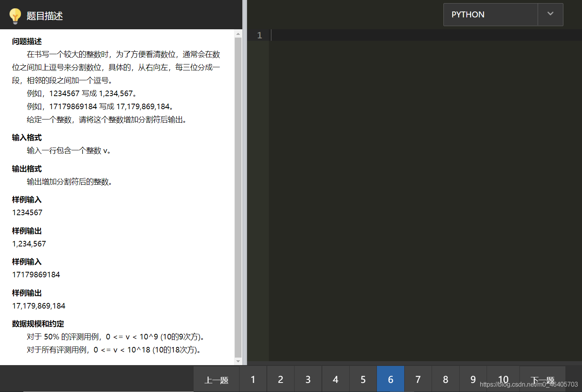Screen dimensions: 582x392
Task: Click sample output 1,234,567
Action: 29,244
